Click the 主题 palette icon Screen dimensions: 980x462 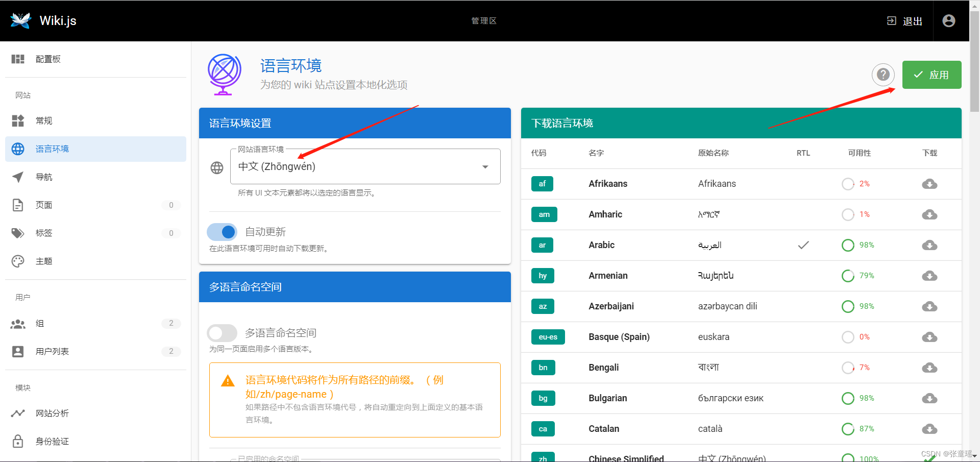tap(17, 261)
